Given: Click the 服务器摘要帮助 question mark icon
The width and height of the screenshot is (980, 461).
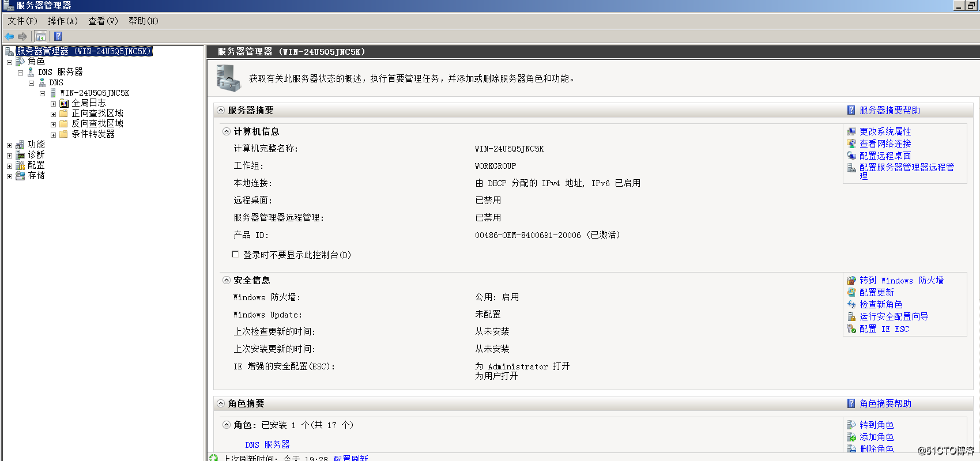Looking at the screenshot, I should pos(851,110).
